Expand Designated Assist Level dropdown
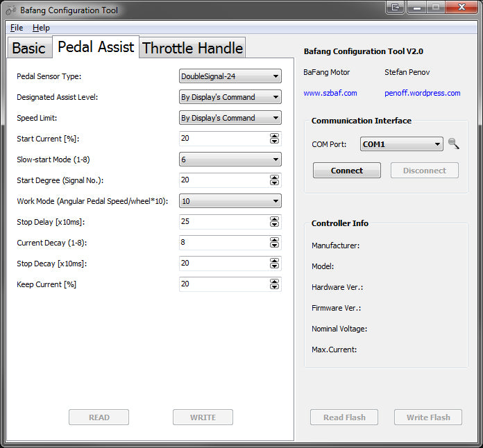This screenshot has width=483, height=448. click(x=230, y=97)
